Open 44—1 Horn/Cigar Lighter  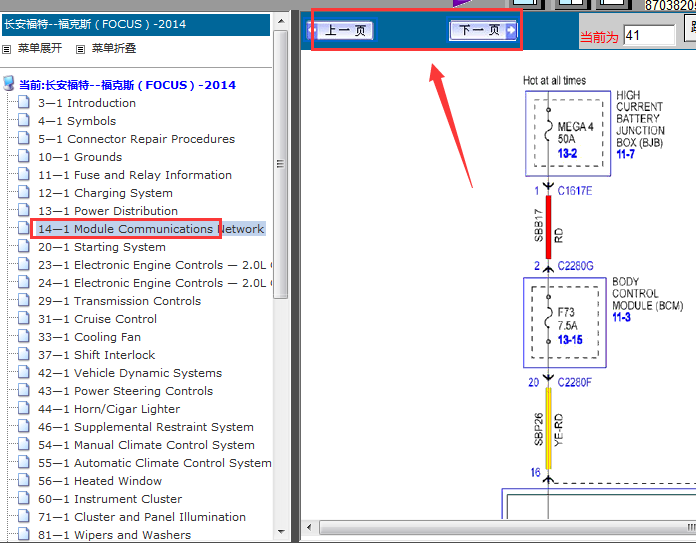tap(109, 409)
